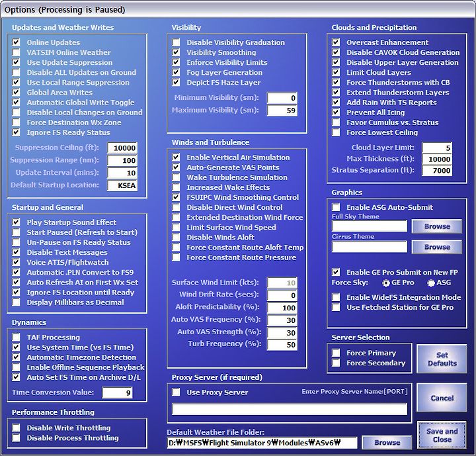Click the Cancel button
Image resolution: width=476 pixels, height=456 pixels.
[x=442, y=398]
